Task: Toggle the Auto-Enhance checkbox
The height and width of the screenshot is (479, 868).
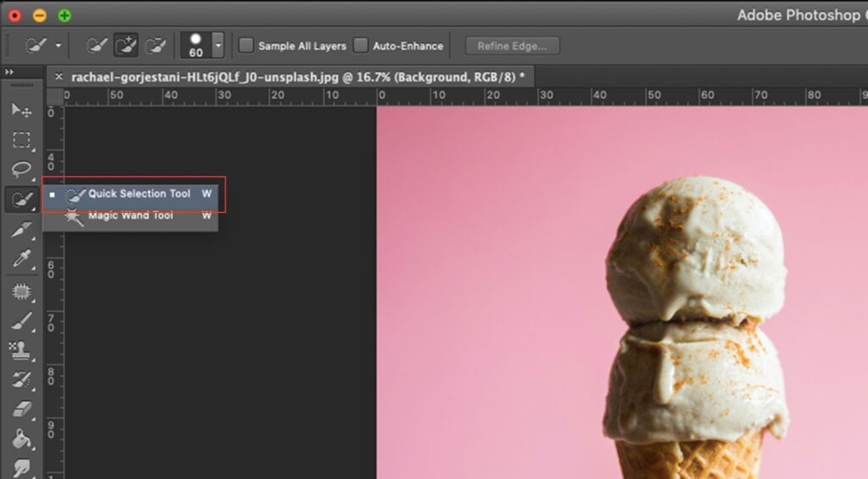Action: coord(361,46)
